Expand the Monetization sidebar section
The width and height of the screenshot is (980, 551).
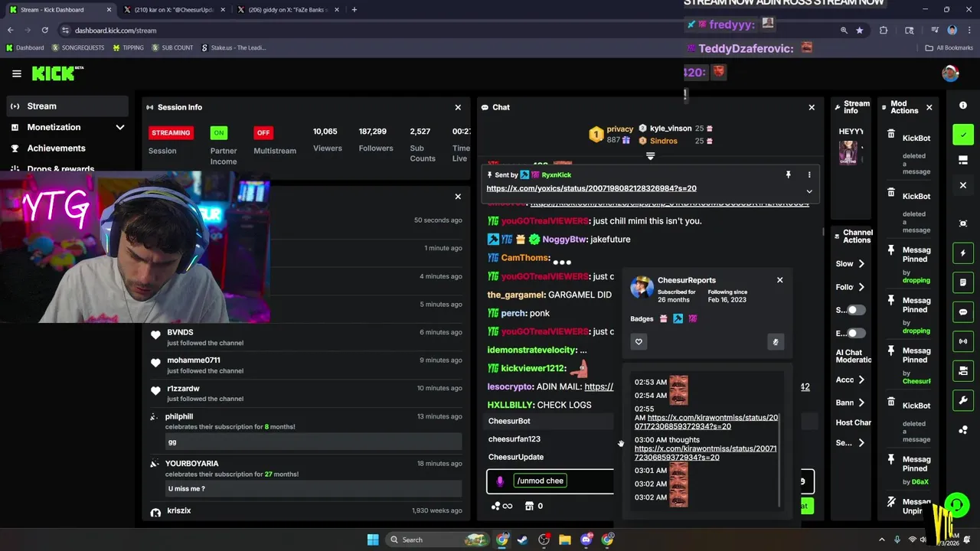[x=67, y=127]
